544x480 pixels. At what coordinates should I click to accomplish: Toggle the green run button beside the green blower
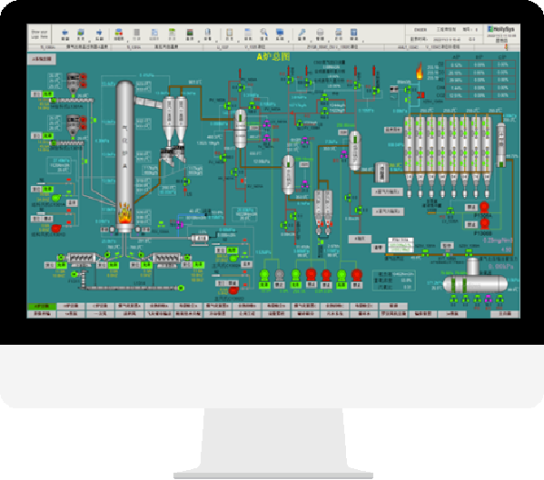(x=48, y=189)
